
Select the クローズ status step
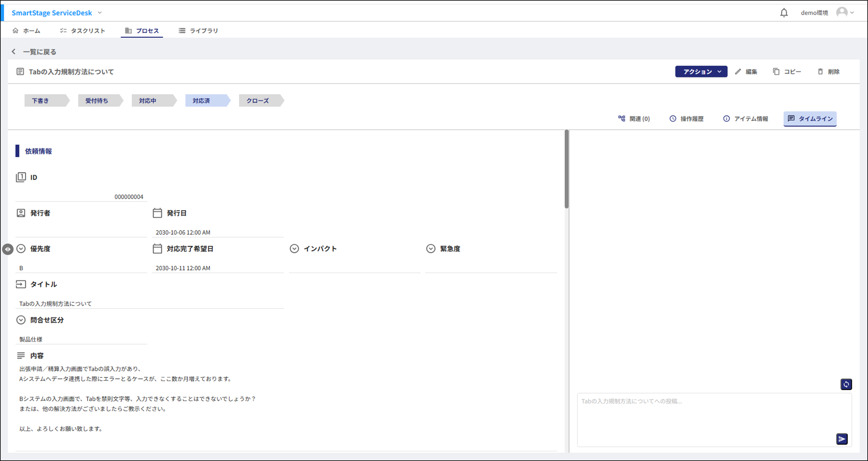point(258,101)
